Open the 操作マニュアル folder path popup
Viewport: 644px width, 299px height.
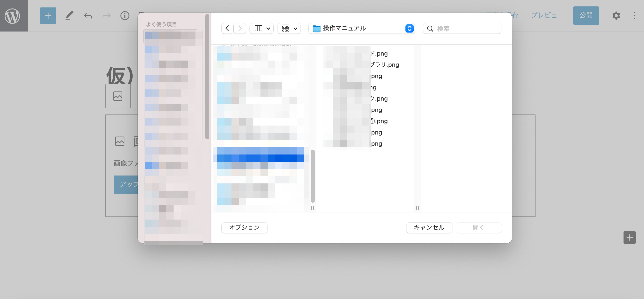pos(361,28)
